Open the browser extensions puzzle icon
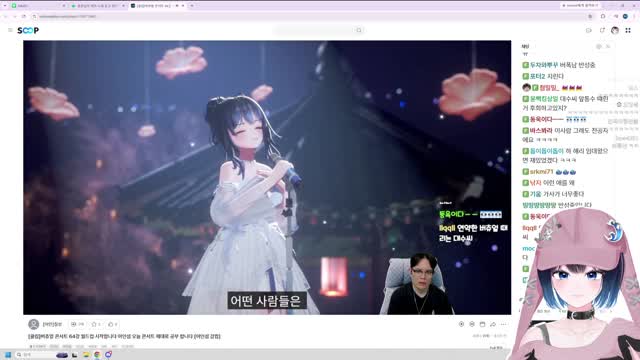Screen dimensions: 640x360 [603, 16]
